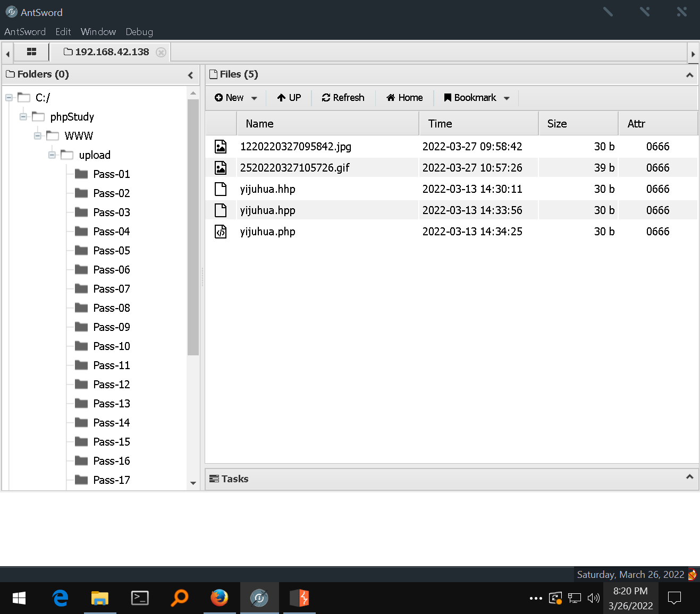The width and height of the screenshot is (700, 614).
Task: Open Pass-17 folder in tree
Action: click(x=112, y=480)
